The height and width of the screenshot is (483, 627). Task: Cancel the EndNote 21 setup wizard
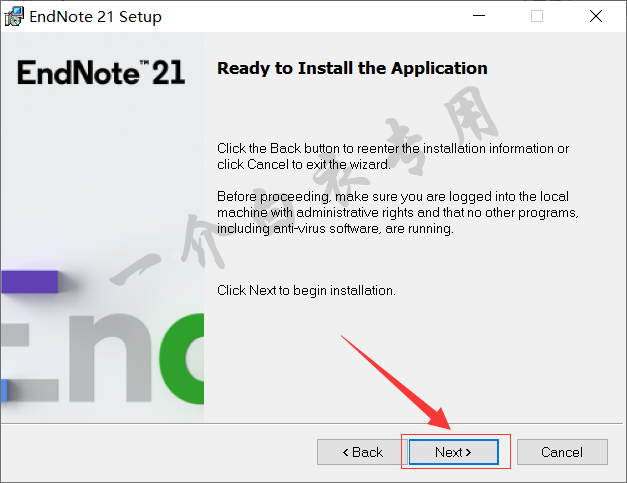[x=562, y=452]
